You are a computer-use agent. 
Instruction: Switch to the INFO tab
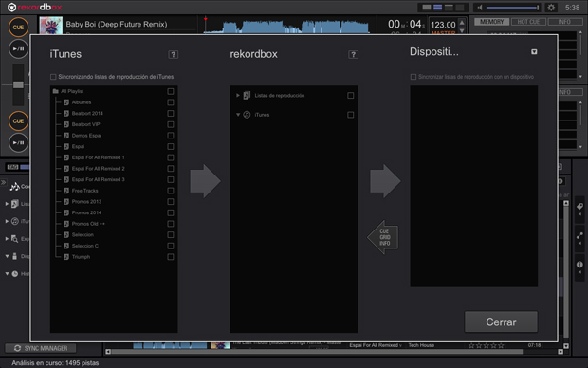(564, 22)
